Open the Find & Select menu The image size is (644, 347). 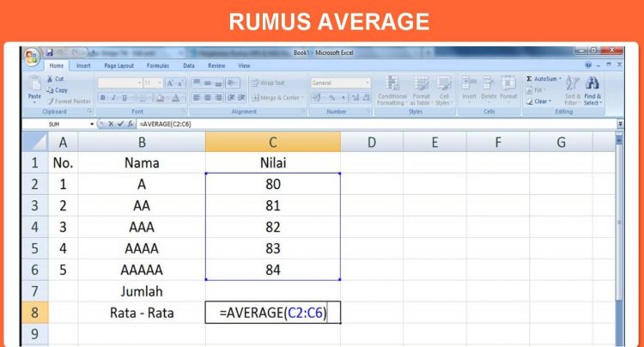(592, 90)
